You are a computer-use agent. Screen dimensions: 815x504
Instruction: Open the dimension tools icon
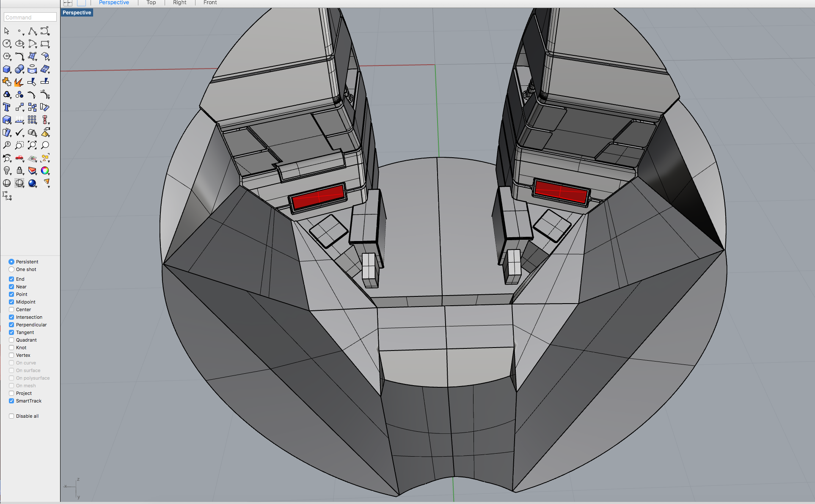(7, 196)
